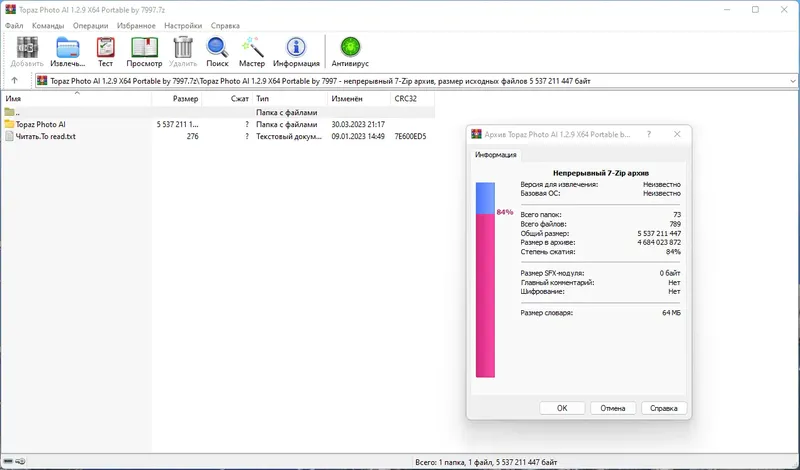Sort by the CRC32 column header
The width and height of the screenshot is (800, 470).
coord(413,98)
